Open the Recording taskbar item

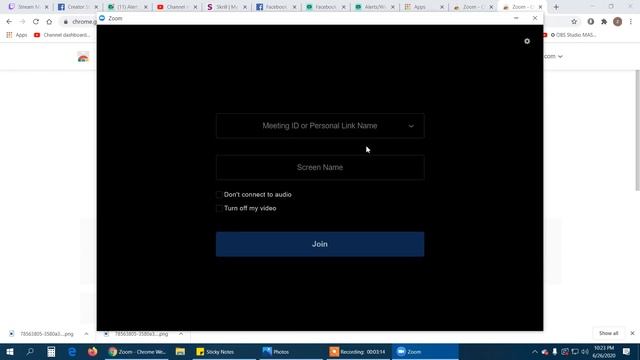358,352
